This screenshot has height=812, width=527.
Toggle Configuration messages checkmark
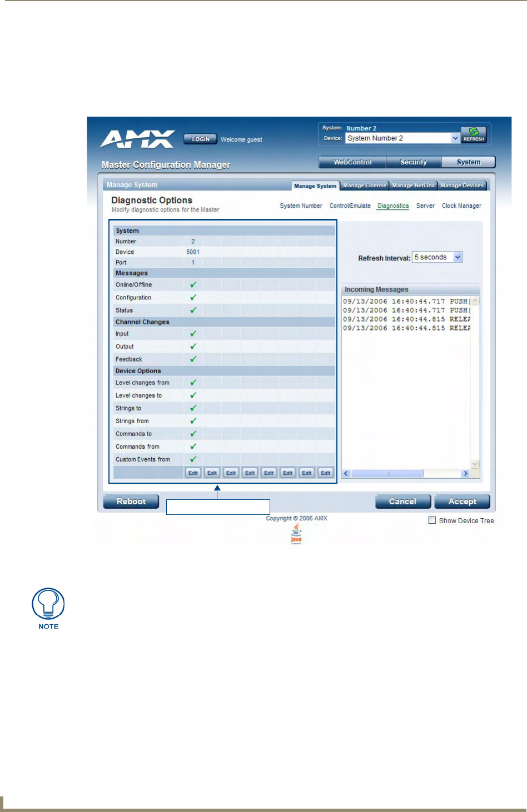pos(193,297)
